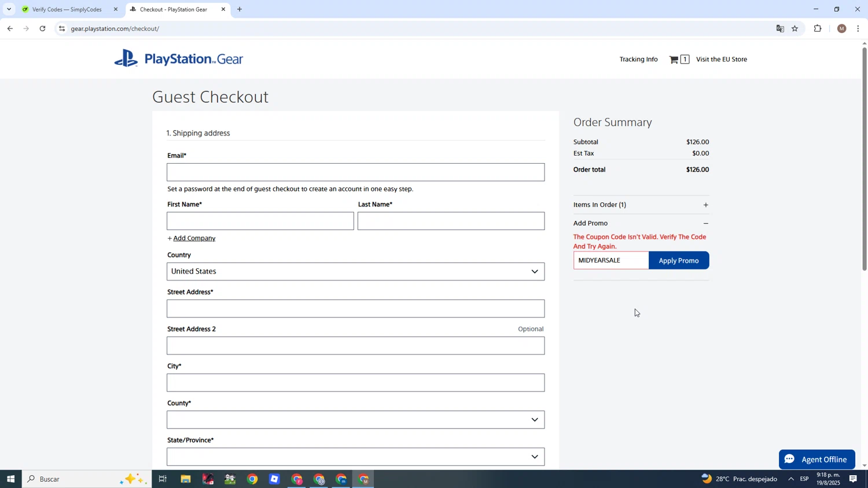868x488 pixels.
Task: Open the clock showing 9:18 p. m.
Action: point(828,479)
